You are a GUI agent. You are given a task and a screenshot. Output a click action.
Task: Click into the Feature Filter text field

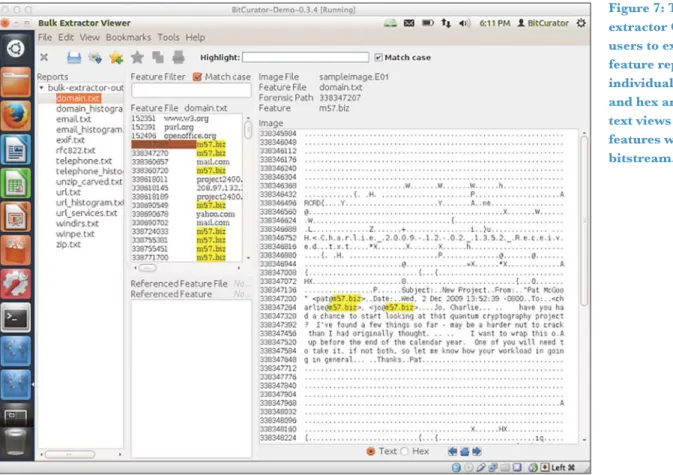click(191, 91)
